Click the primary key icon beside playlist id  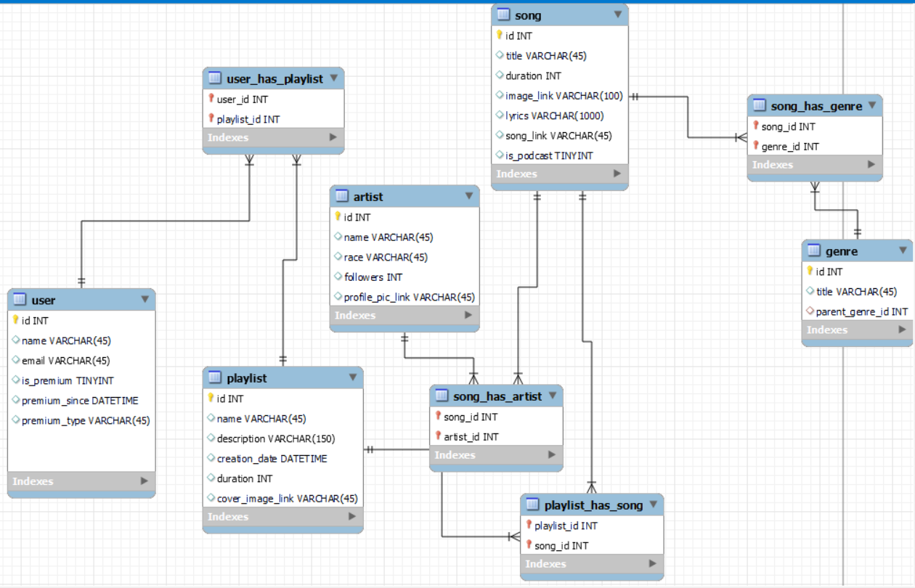click(x=208, y=398)
